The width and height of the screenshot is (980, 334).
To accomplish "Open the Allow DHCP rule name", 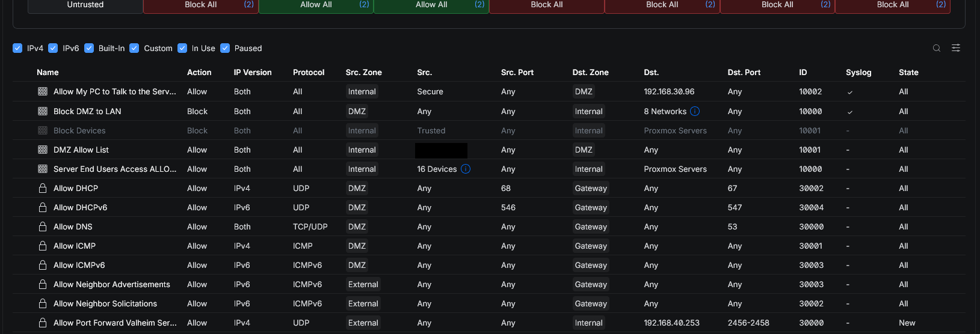I will pos(76,188).
